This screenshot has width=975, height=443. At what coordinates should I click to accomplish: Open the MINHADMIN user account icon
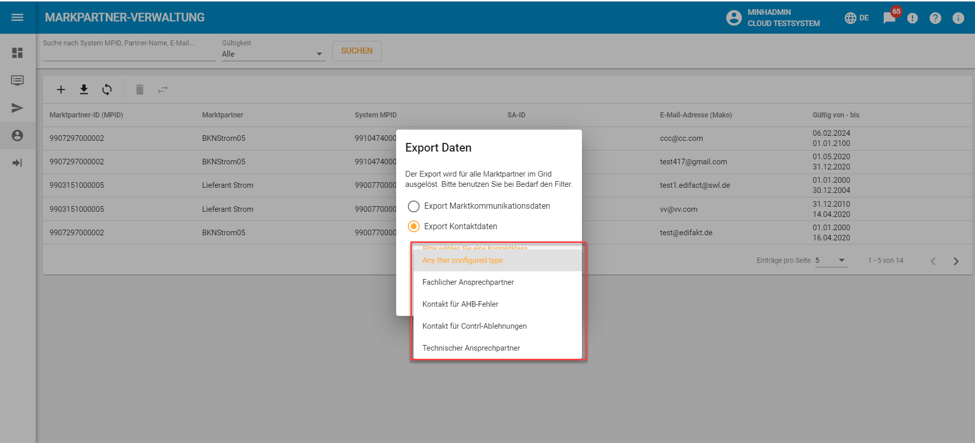click(x=734, y=18)
